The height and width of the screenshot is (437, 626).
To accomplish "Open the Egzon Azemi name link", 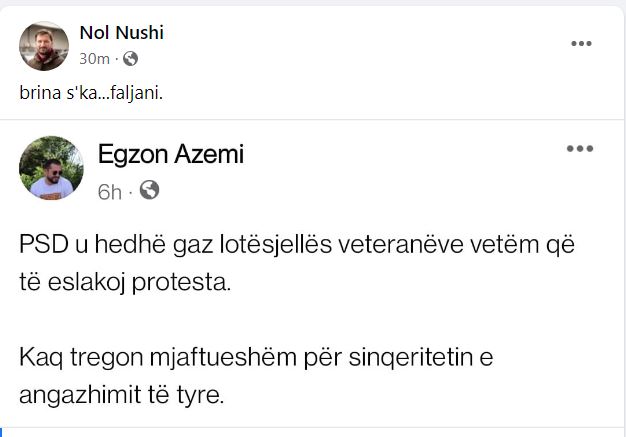I will click(x=171, y=154).
